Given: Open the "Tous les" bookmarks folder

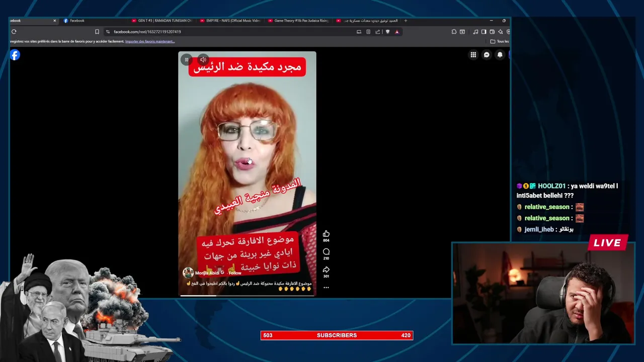Looking at the screenshot, I should click(x=500, y=41).
